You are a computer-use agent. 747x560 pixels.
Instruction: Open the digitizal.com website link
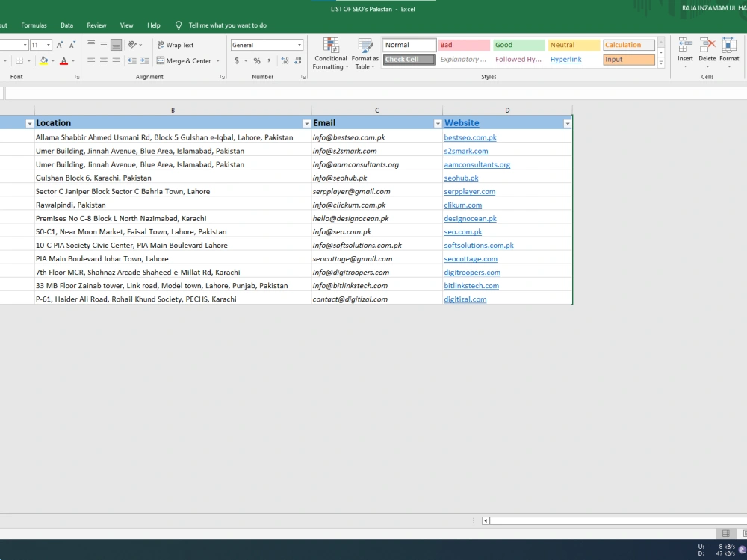pyautogui.click(x=465, y=299)
